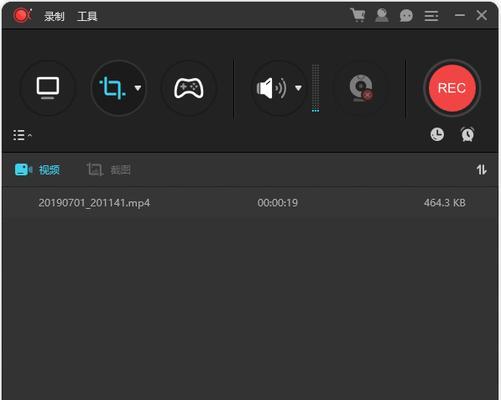This screenshot has width=501, height=400.
Task: Collapse the recording list panel toggle
Action: tap(22, 135)
